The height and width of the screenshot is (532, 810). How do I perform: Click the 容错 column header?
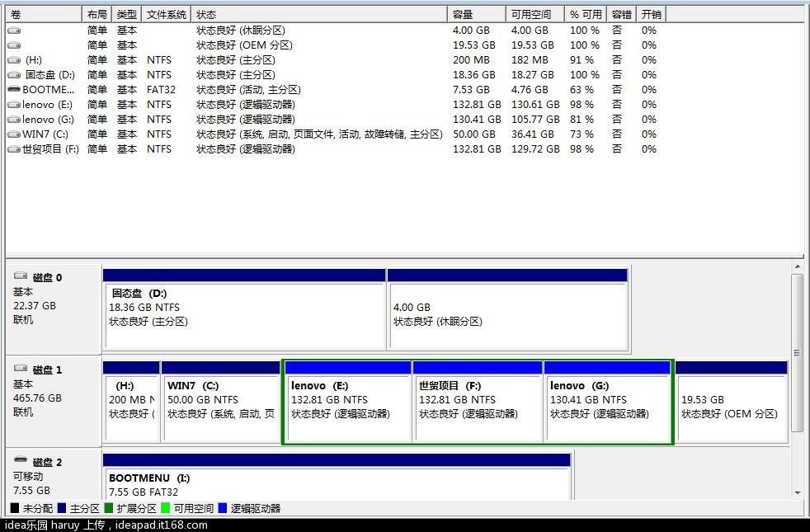622,15
